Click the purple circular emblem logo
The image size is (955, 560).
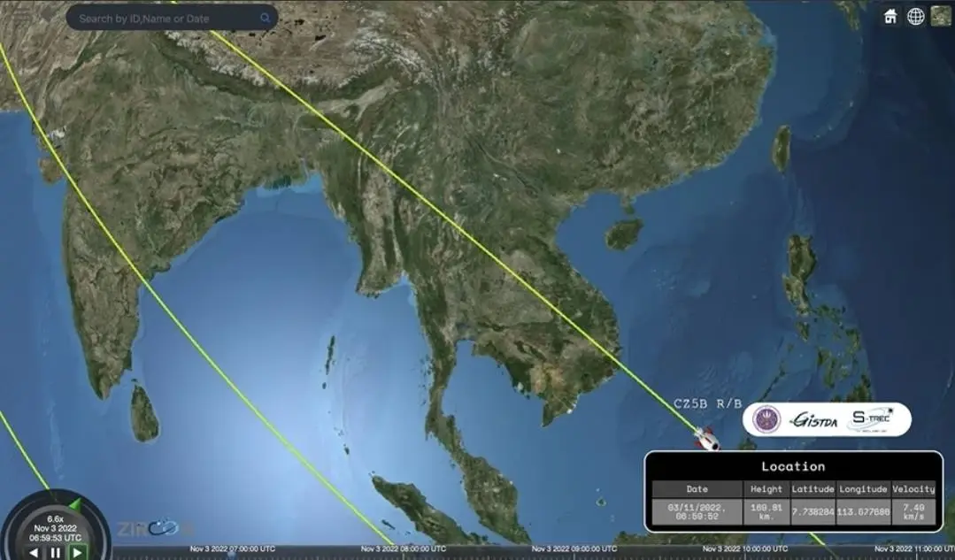766,419
